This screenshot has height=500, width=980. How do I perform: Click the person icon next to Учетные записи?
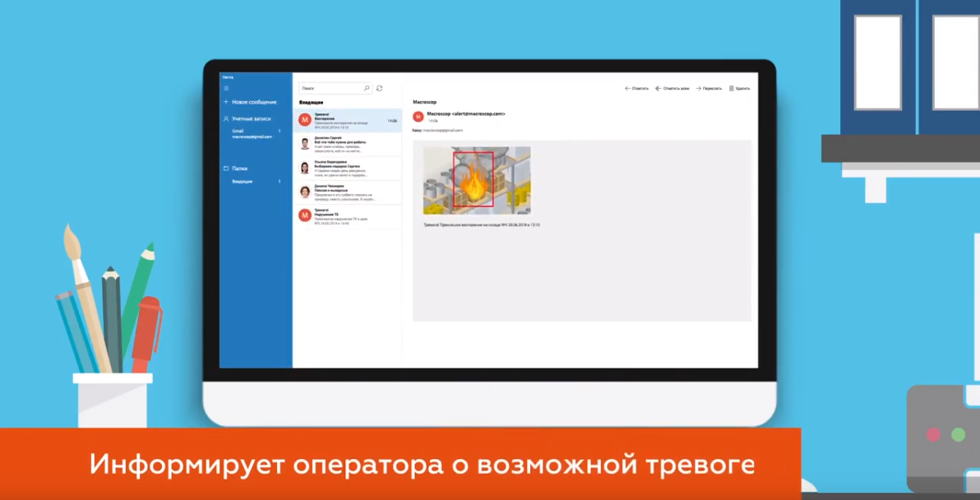[x=226, y=119]
